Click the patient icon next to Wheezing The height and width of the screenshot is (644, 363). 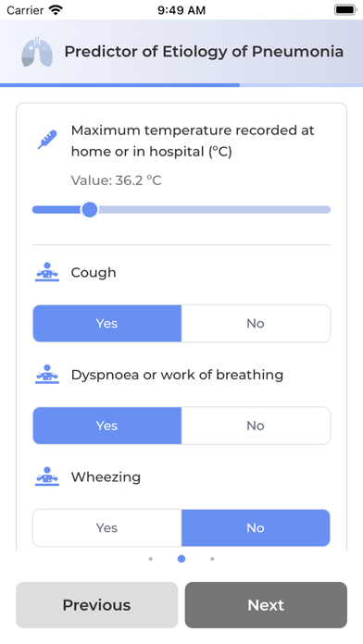click(47, 477)
